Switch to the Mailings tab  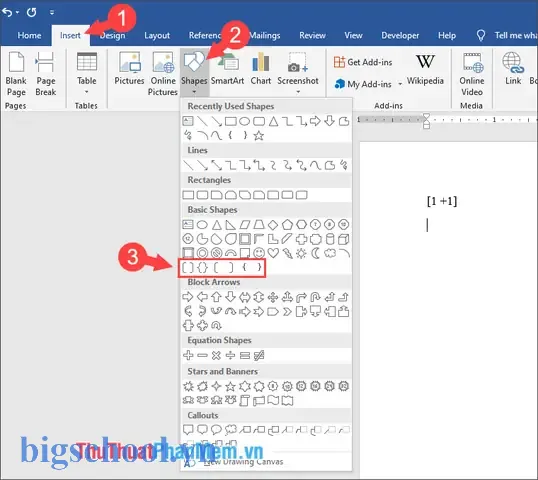(x=265, y=35)
